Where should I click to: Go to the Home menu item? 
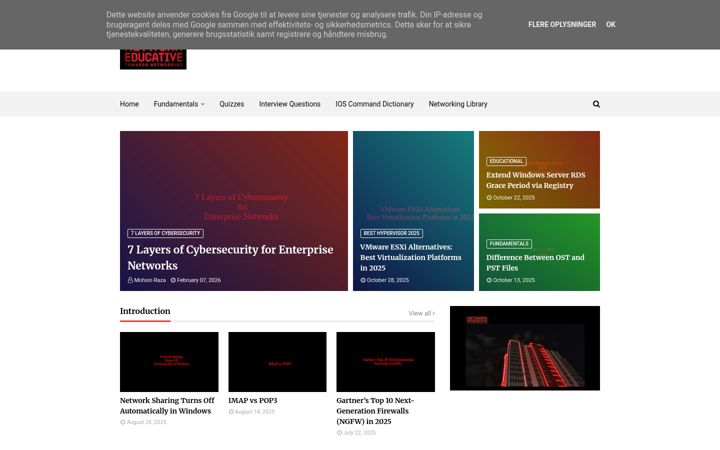pyautogui.click(x=129, y=104)
